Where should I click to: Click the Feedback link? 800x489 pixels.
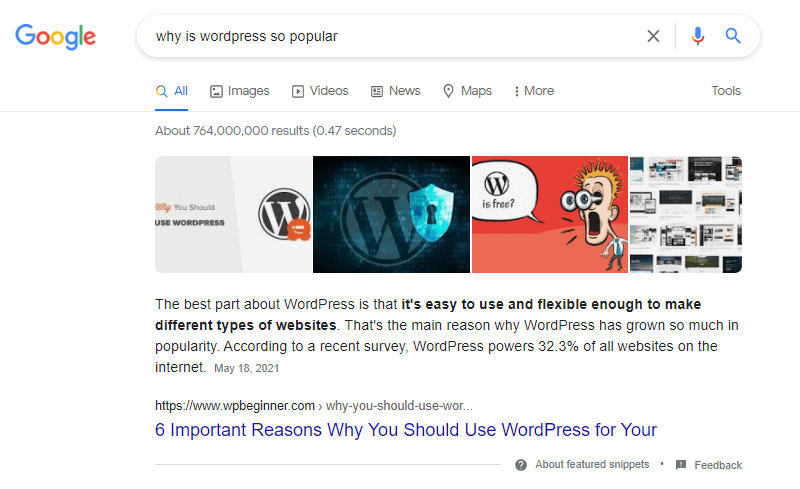(718, 465)
